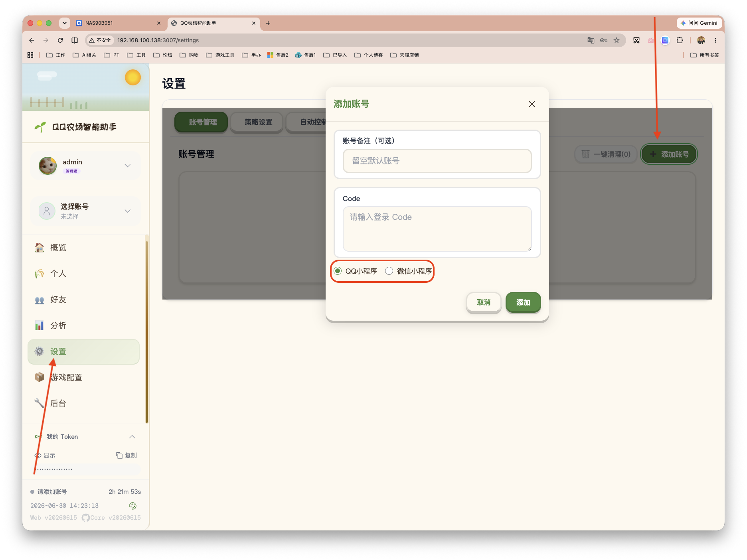
Task: Click the 不安全 security indicator
Action: click(100, 40)
